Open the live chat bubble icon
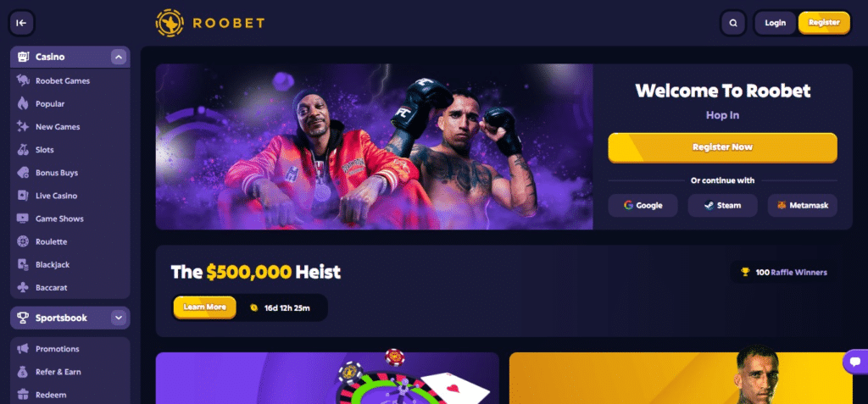Image resolution: width=868 pixels, height=404 pixels. (854, 362)
